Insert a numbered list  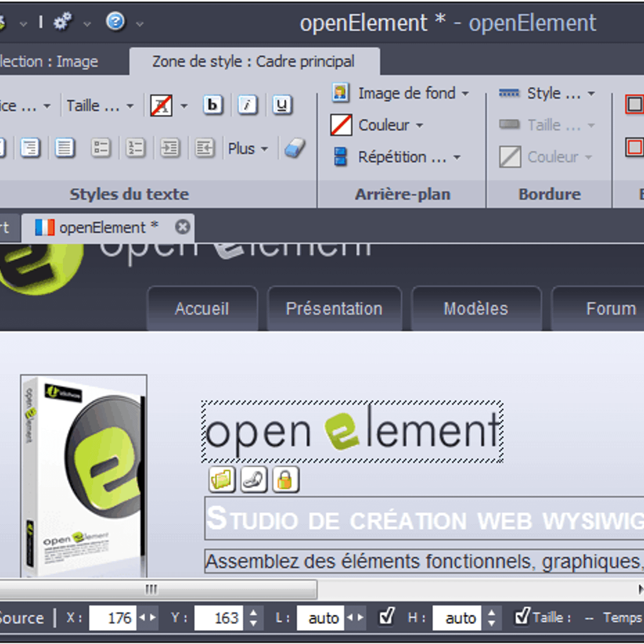(x=135, y=148)
